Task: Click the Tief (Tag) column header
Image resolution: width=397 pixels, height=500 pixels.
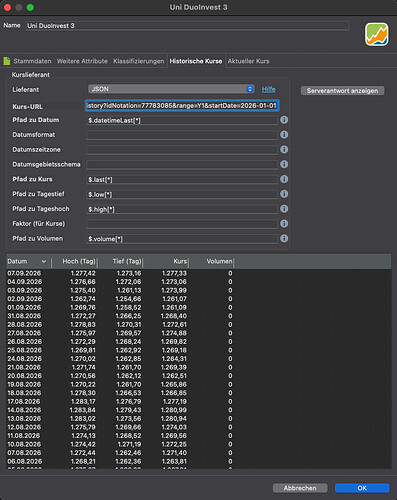Action: (x=120, y=261)
